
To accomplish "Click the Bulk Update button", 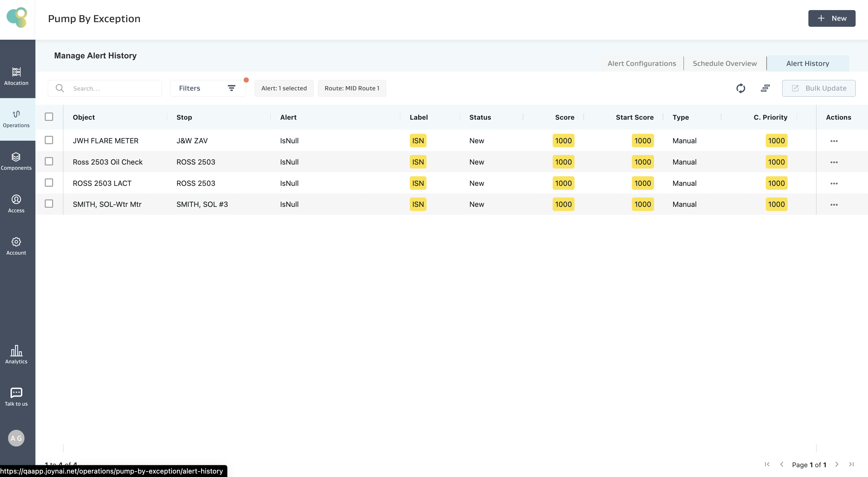I will tap(818, 88).
